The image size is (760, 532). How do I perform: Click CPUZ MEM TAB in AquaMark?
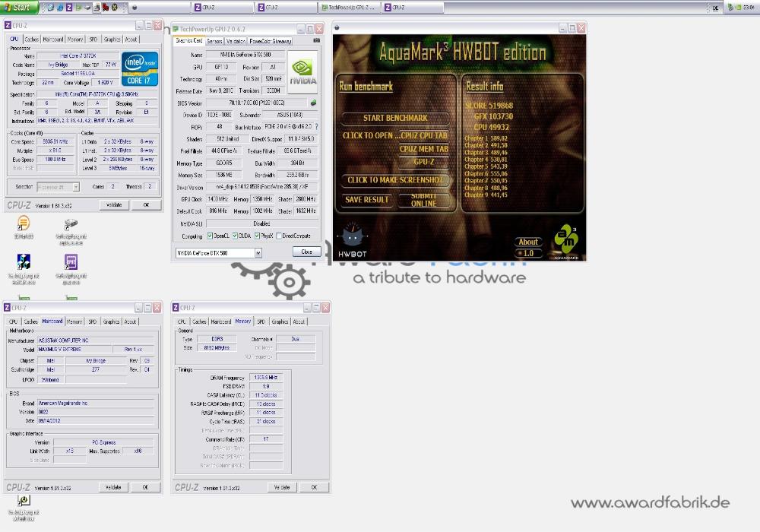click(x=423, y=149)
